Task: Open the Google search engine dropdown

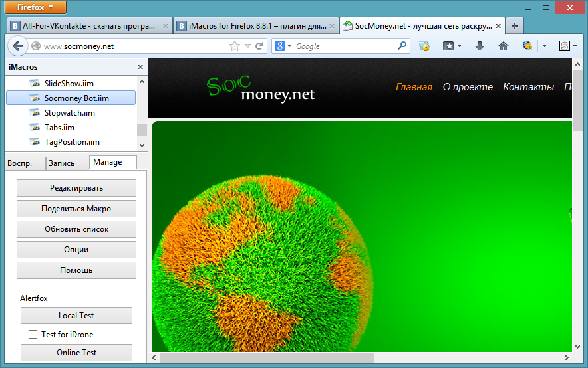Action: tap(283, 46)
